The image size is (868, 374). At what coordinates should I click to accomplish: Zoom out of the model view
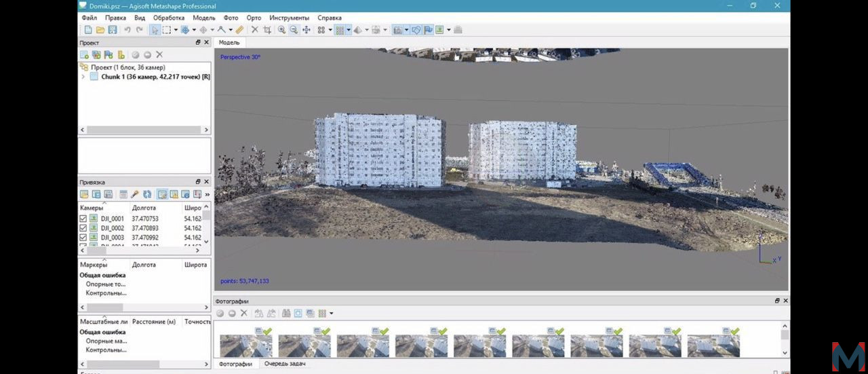click(x=294, y=30)
